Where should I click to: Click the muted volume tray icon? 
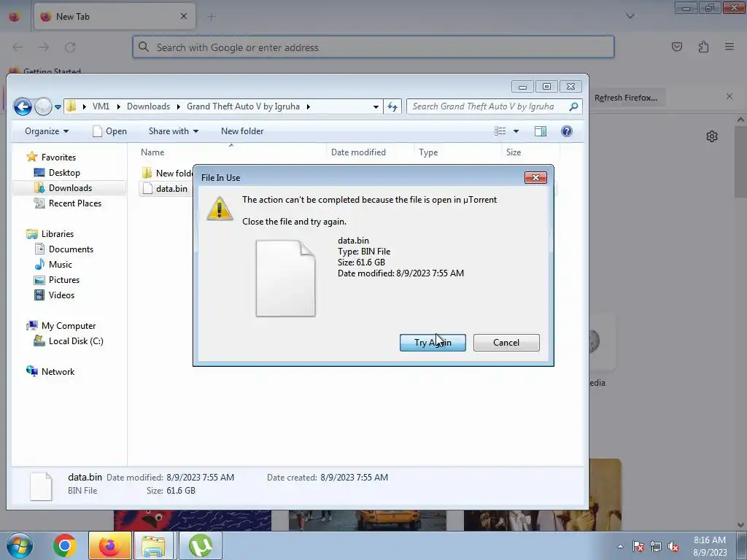coord(673,547)
